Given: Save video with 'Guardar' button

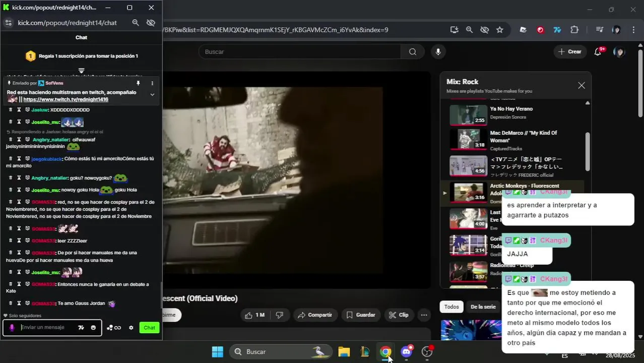Looking at the screenshot, I should (361, 315).
